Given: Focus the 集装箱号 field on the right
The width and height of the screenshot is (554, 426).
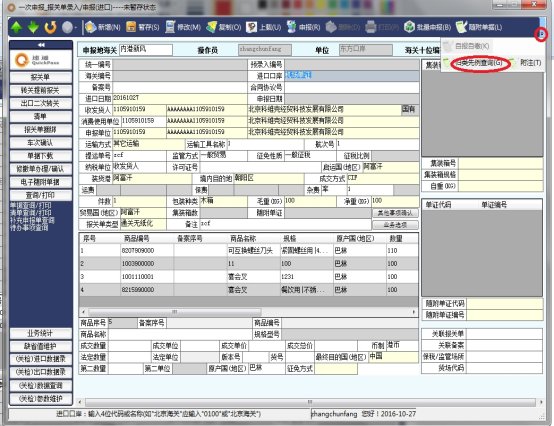Looking at the screenshot, I should click(501, 163).
